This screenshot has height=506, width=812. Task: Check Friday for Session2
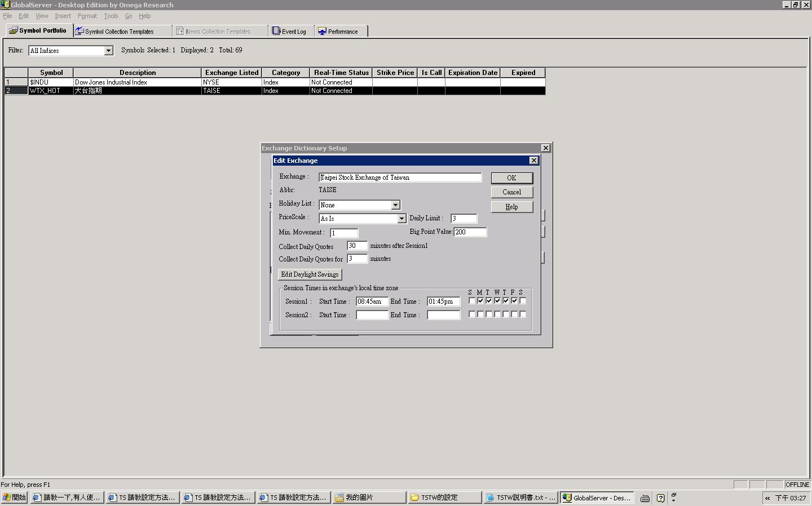[514, 314]
